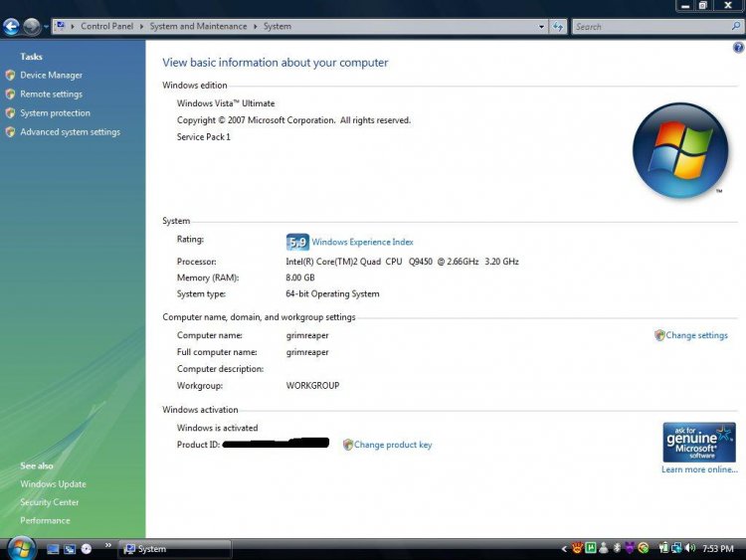Click the Show desktop Quick Launch icon

pos(53,549)
